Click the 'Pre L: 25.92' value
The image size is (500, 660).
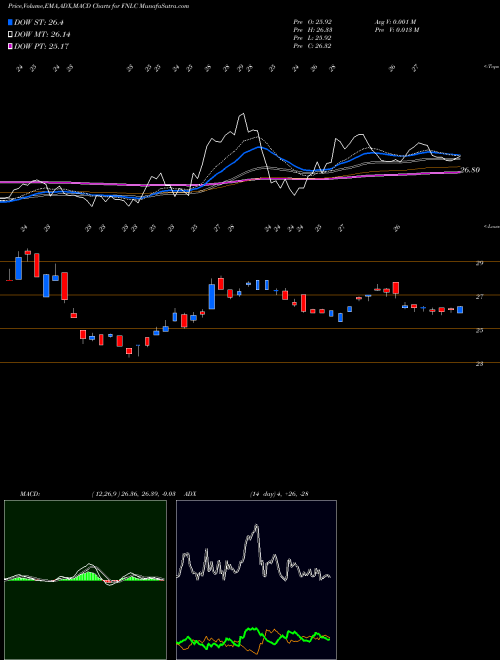pos(312,38)
